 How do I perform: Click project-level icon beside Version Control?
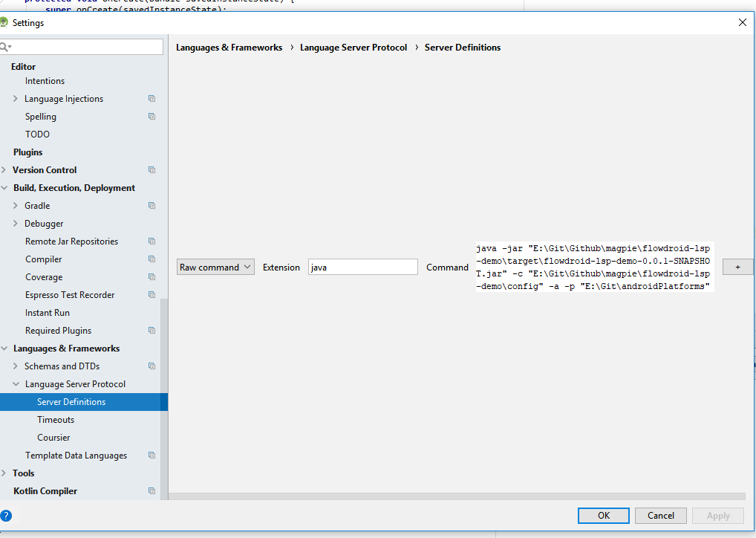tap(152, 170)
